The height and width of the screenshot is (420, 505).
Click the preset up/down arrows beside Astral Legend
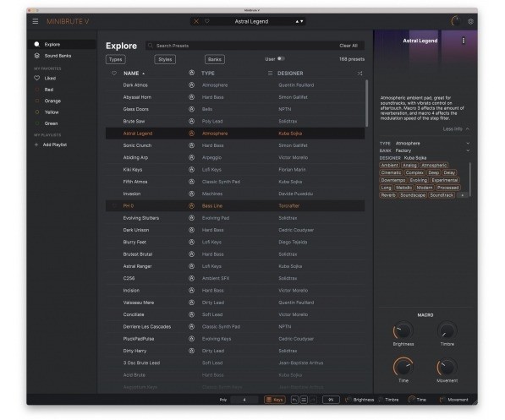[x=299, y=22]
